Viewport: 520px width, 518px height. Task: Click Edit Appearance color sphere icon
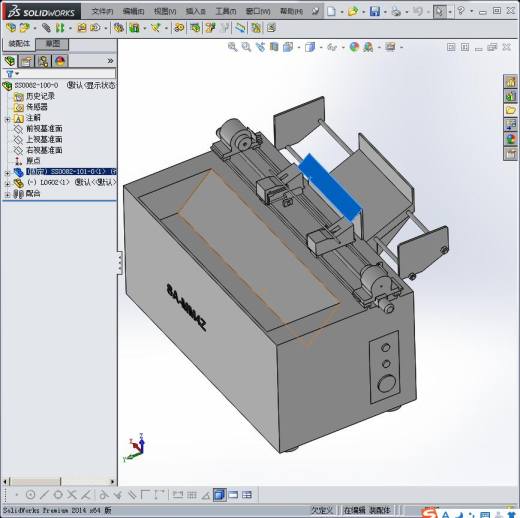coord(354,47)
